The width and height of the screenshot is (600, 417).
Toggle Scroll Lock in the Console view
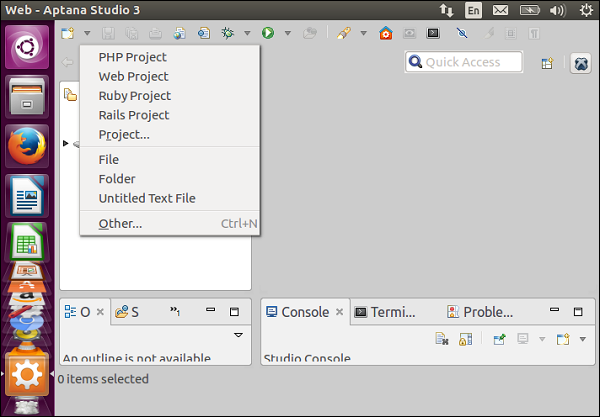pyautogui.click(x=465, y=339)
